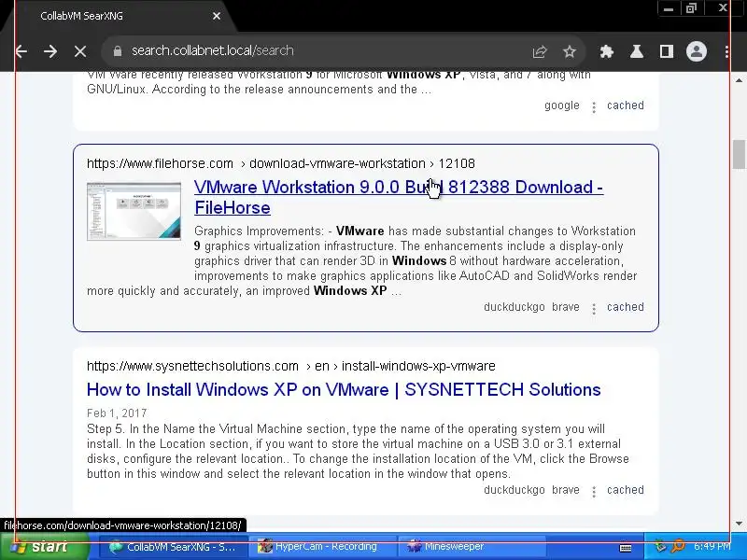Open How to Install Windows XP link
Screen dimensions: 747x560
pos(344,389)
